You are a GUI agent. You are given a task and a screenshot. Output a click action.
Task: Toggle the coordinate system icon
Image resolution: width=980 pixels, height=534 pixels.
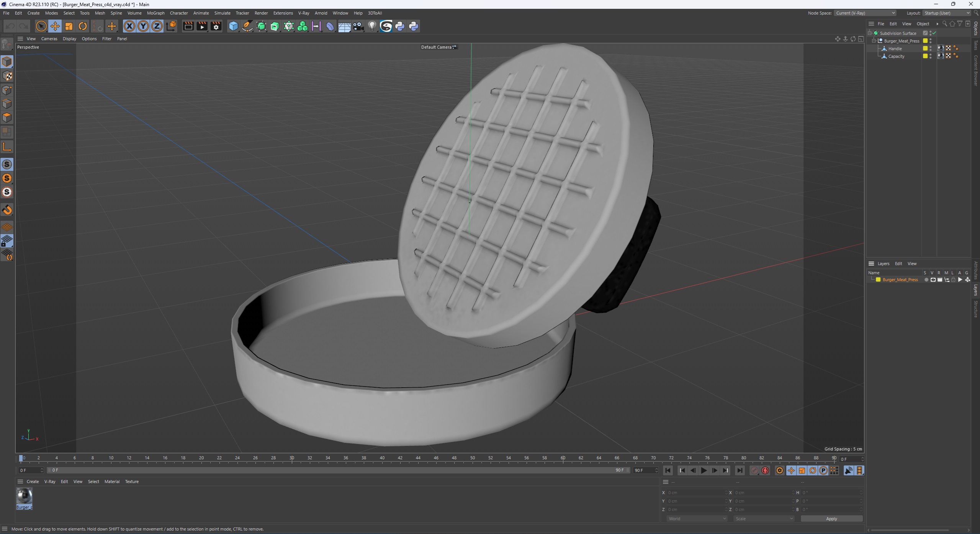click(172, 26)
